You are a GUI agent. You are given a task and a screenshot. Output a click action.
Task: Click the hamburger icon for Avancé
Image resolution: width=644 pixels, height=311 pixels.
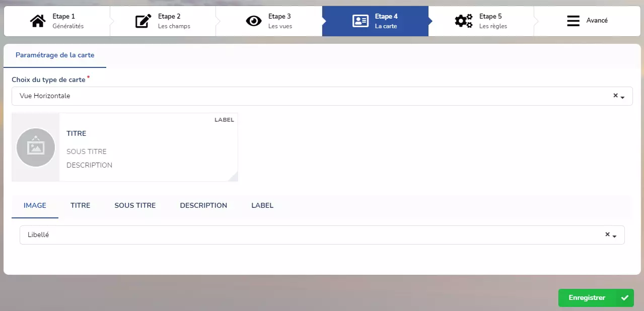[x=574, y=21]
